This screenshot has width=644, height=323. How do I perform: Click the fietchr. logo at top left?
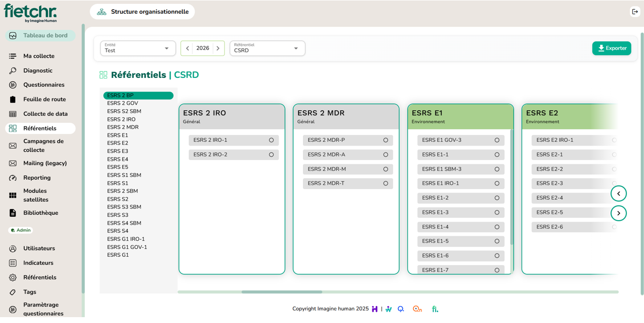[x=30, y=13]
